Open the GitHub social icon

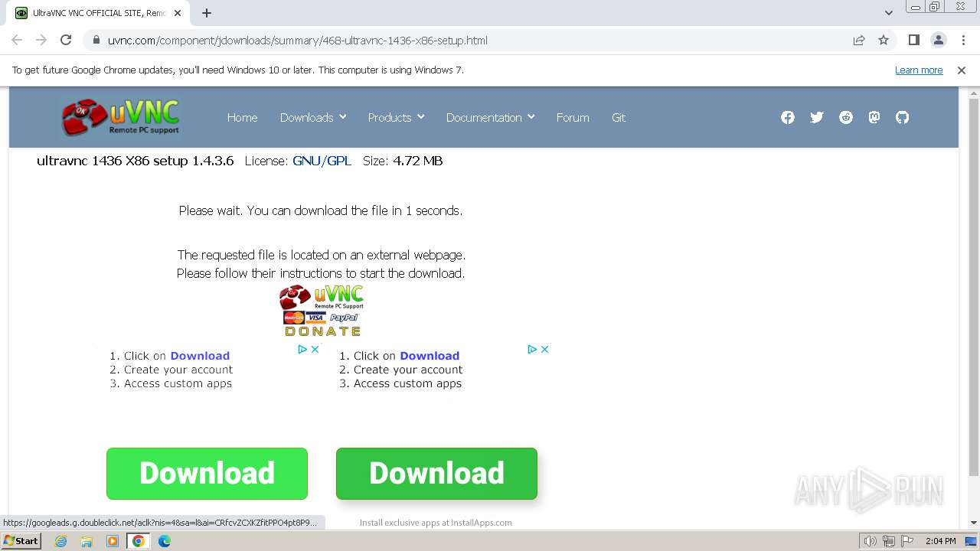pyautogui.click(x=903, y=117)
